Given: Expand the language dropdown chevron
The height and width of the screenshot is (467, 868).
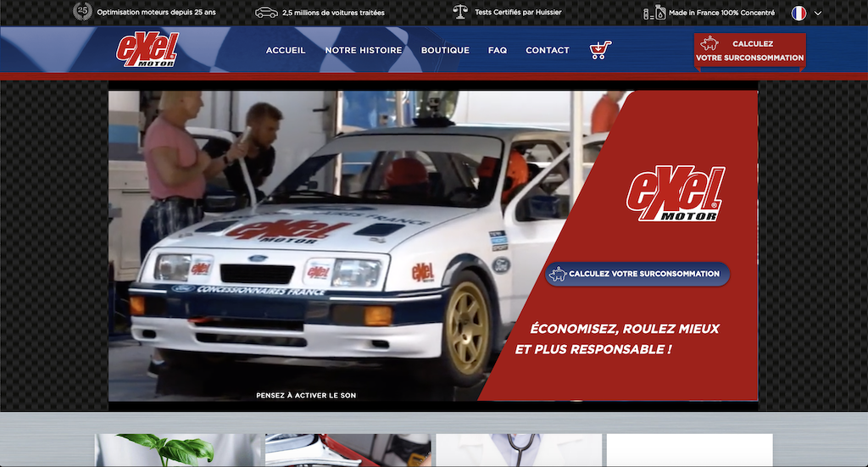Looking at the screenshot, I should [818, 13].
